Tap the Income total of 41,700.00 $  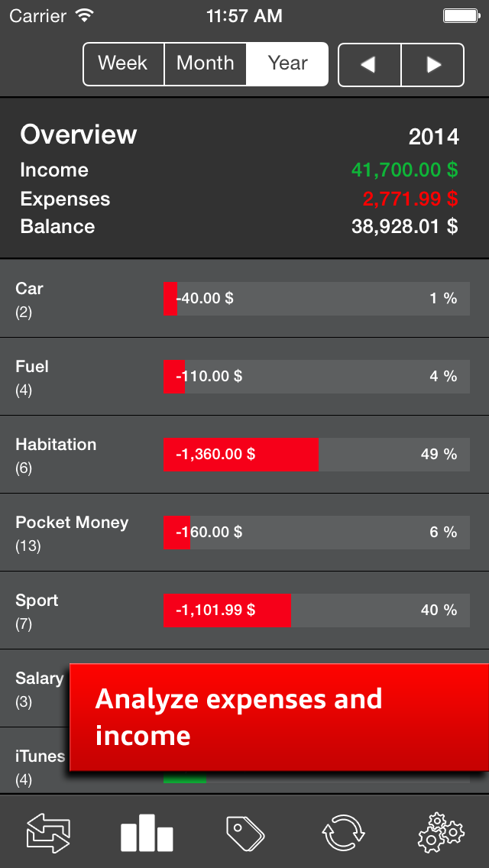(x=405, y=170)
